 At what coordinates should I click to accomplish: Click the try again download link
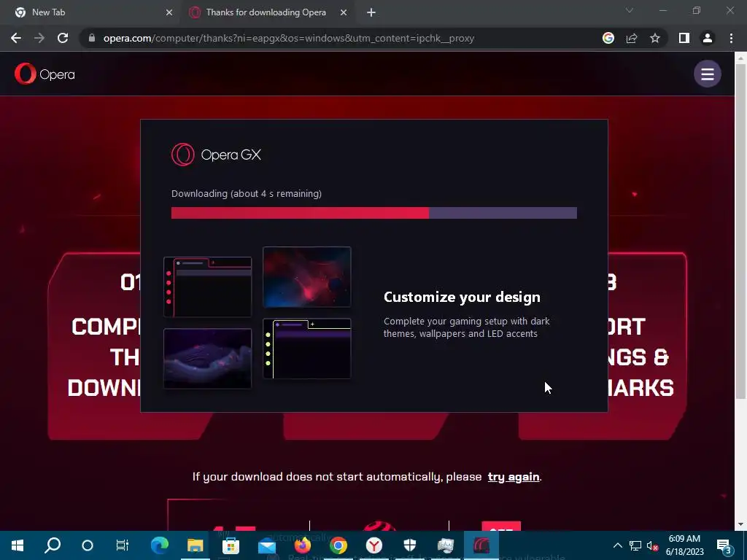pyautogui.click(x=514, y=477)
